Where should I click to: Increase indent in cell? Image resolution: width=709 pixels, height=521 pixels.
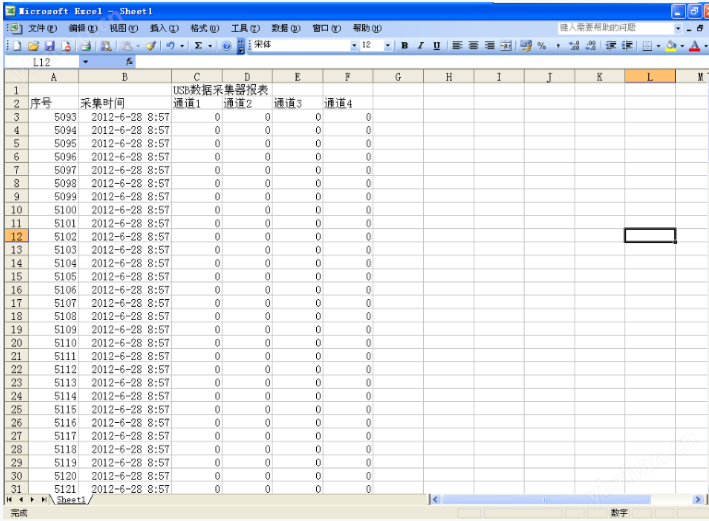click(627, 46)
